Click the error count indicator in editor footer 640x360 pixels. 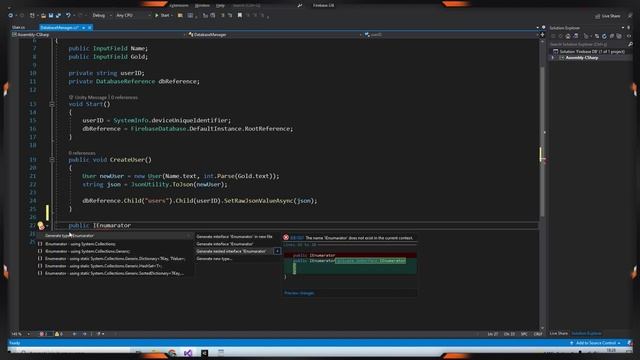[x=44, y=334]
